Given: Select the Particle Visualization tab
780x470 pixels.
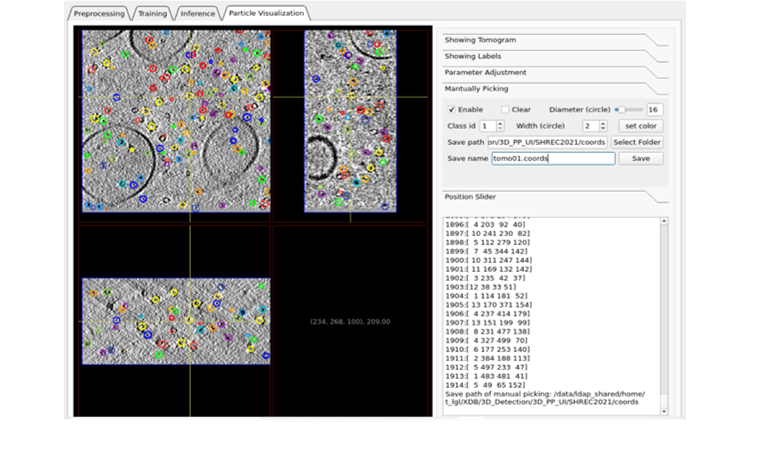Looking at the screenshot, I should (x=268, y=14).
